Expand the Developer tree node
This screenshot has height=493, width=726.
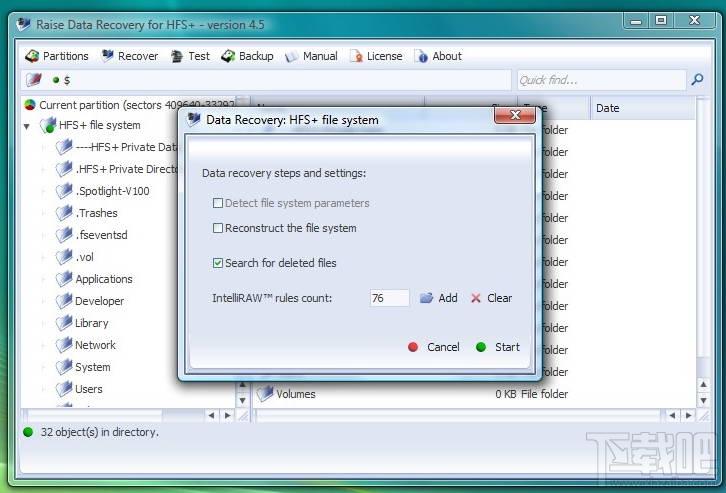point(44,301)
